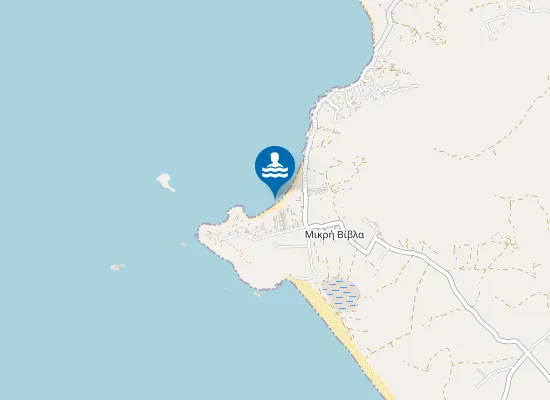Select the tiny rock off the southern cape
Screen dimensions: 550x400
click(x=258, y=294)
